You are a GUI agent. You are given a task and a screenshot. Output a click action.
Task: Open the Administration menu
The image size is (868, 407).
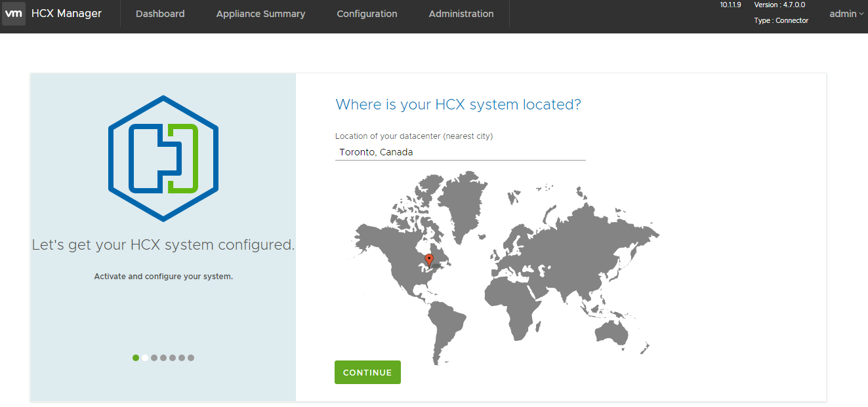(x=461, y=13)
